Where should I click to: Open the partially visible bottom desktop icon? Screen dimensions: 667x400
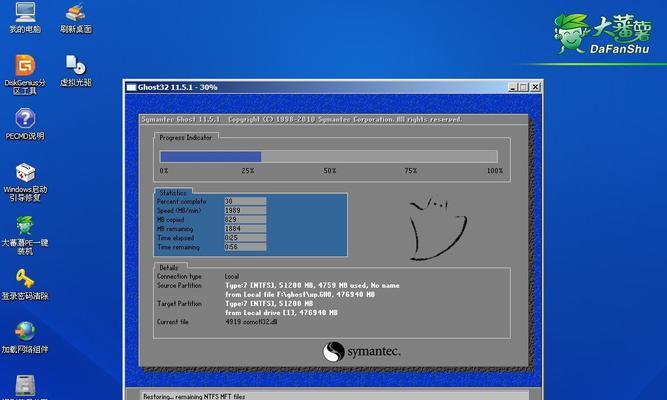click(x=25, y=387)
